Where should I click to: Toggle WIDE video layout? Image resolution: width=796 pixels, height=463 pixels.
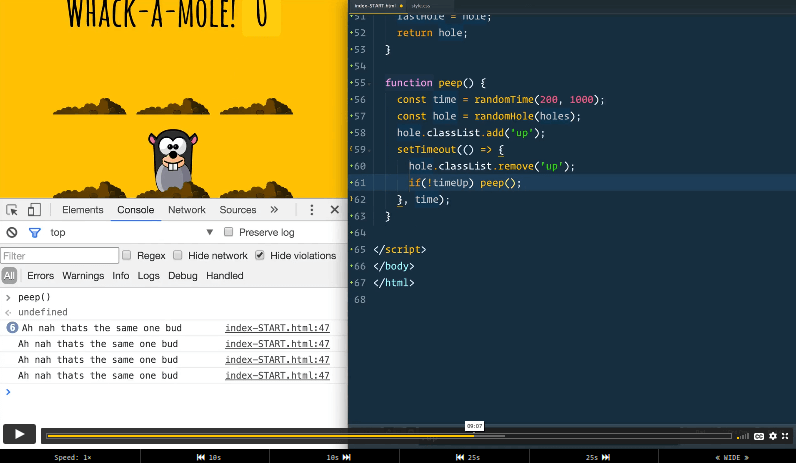732,457
